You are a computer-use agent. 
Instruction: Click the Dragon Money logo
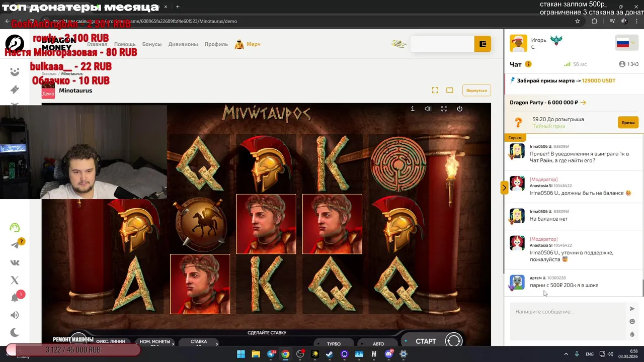15,44
